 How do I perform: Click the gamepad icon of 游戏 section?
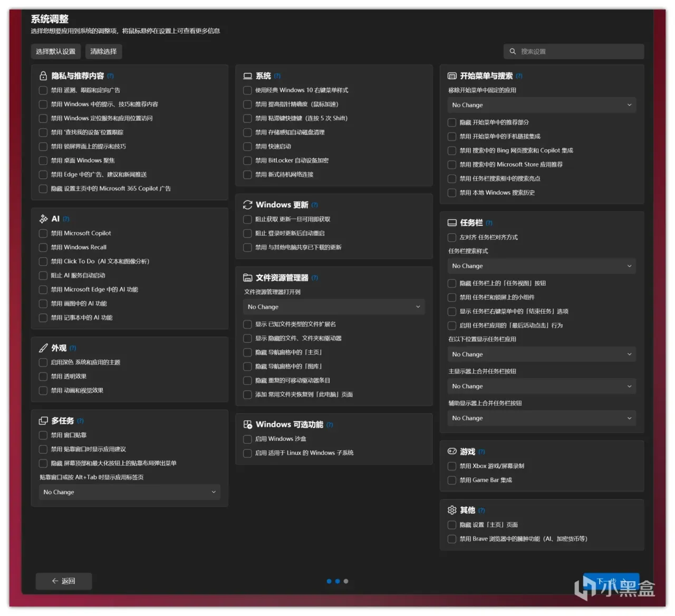(x=452, y=451)
